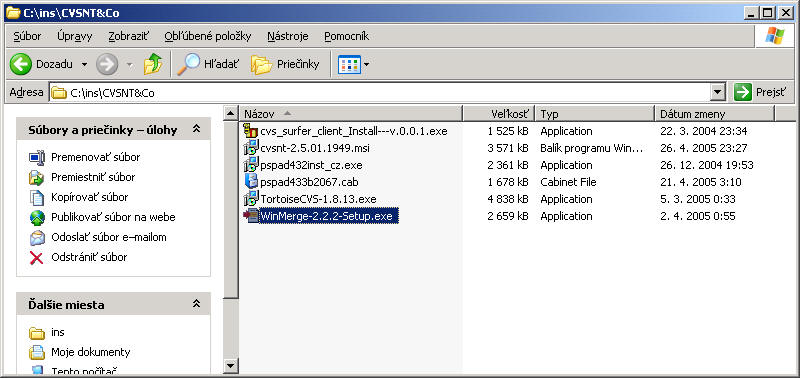The height and width of the screenshot is (378, 800).
Task: Go back with the Dozadu arrow button
Action: coord(41,64)
